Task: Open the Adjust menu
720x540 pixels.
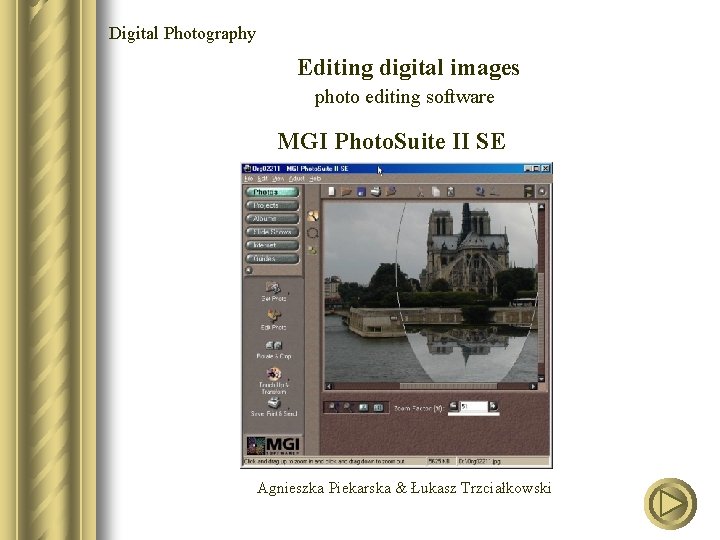Action: point(296,179)
